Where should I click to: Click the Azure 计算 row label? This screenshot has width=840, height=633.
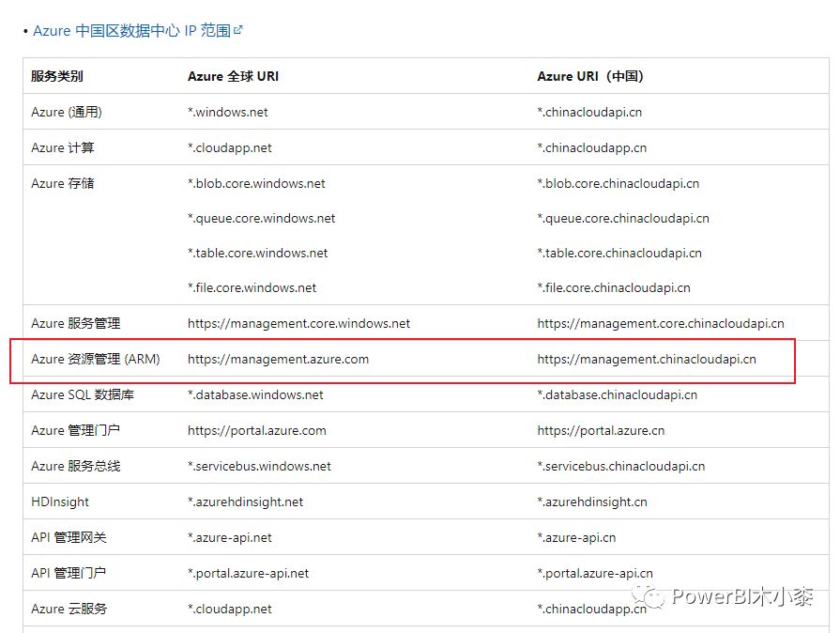63,147
